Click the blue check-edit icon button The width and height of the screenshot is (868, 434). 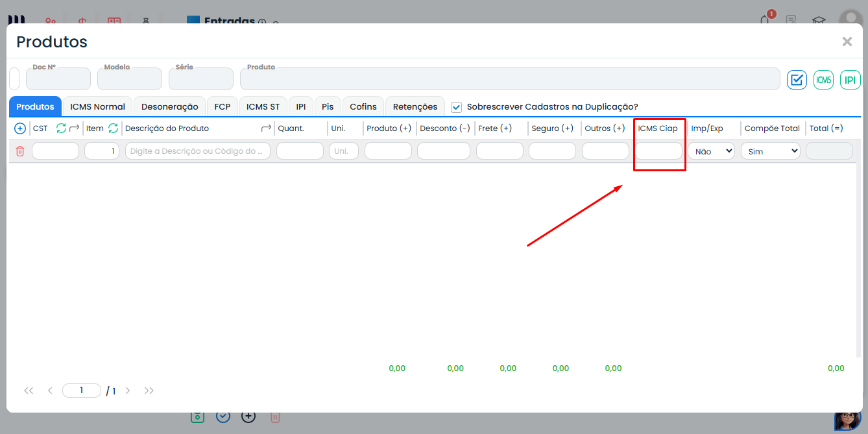[x=797, y=80]
